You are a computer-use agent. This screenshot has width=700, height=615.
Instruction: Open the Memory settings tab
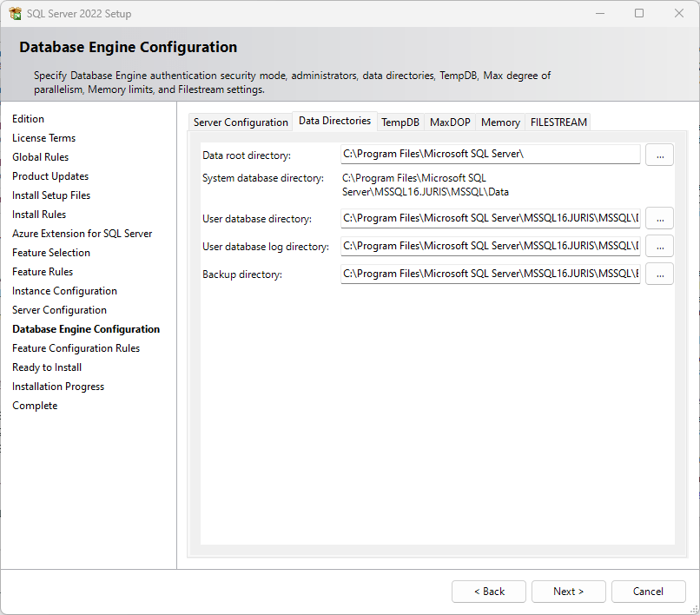499,122
